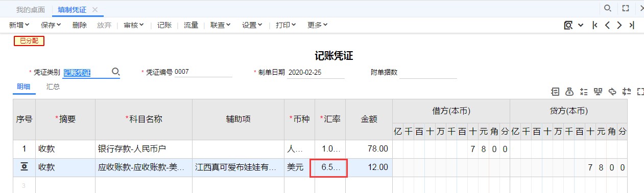Click the search magnifier in top tab bar

click(608, 8)
